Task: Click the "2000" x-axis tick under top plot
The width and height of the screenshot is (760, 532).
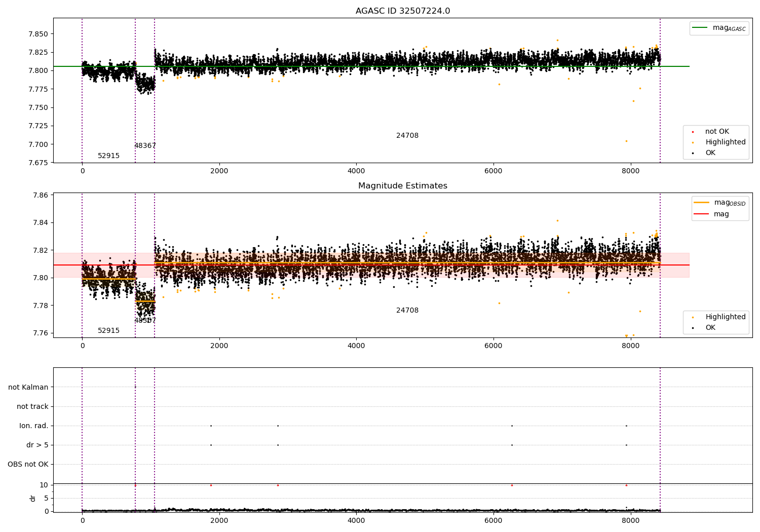Action: [x=219, y=171]
